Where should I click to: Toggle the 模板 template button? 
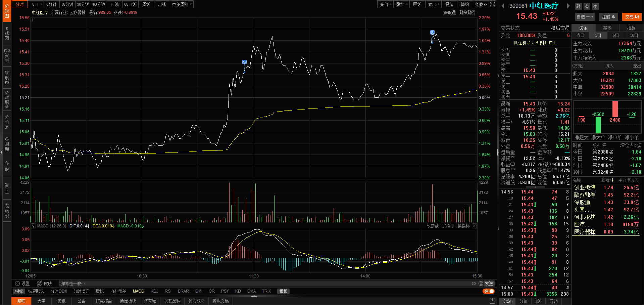(284, 291)
